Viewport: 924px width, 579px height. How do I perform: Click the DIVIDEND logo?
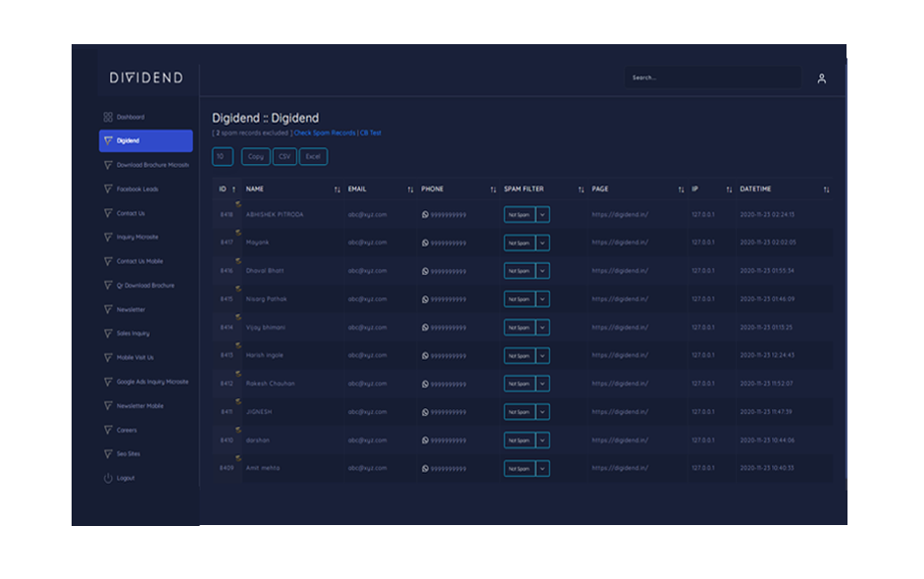(145, 78)
